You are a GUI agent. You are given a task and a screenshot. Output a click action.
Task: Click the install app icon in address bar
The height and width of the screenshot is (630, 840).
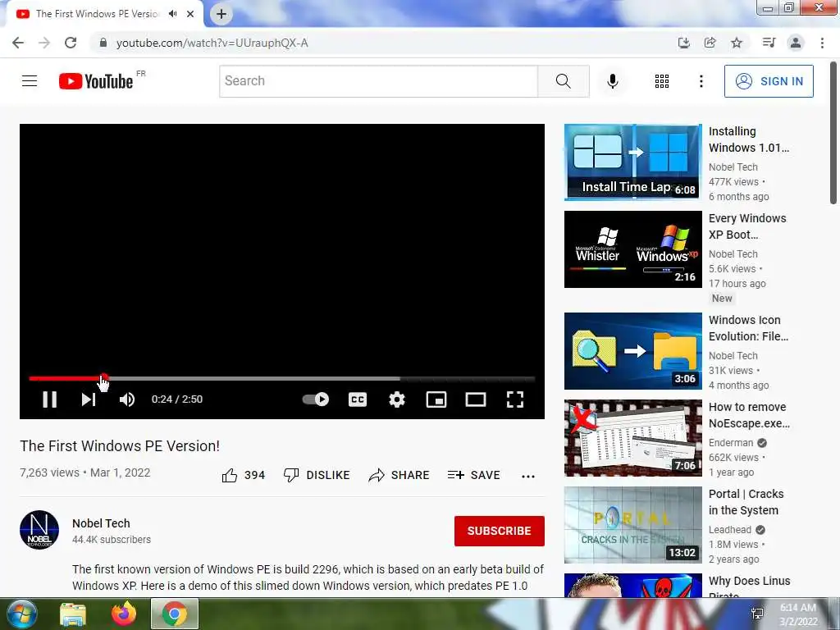tap(683, 43)
